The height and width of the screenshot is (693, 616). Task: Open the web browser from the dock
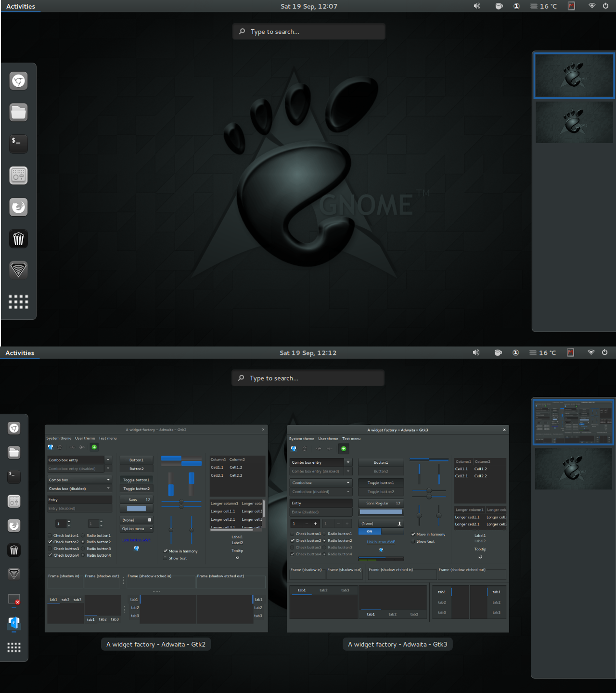pyautogui.click(x=18, y=80)
